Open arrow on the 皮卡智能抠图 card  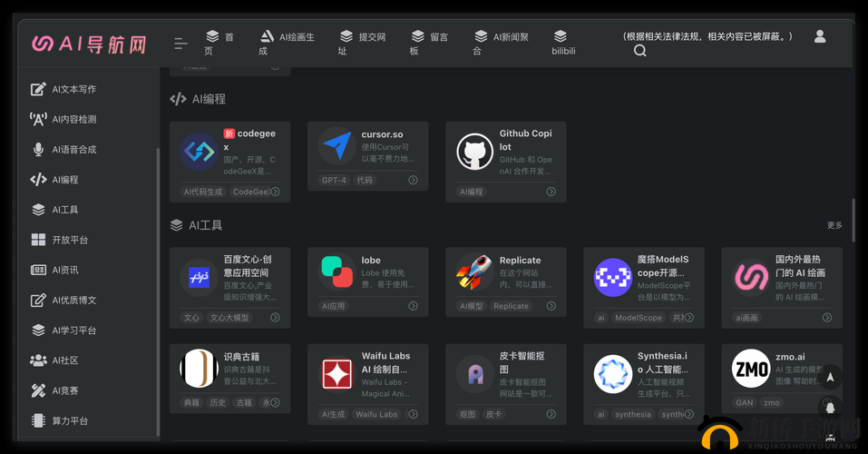pyautogui.click(x=551, y=414)
